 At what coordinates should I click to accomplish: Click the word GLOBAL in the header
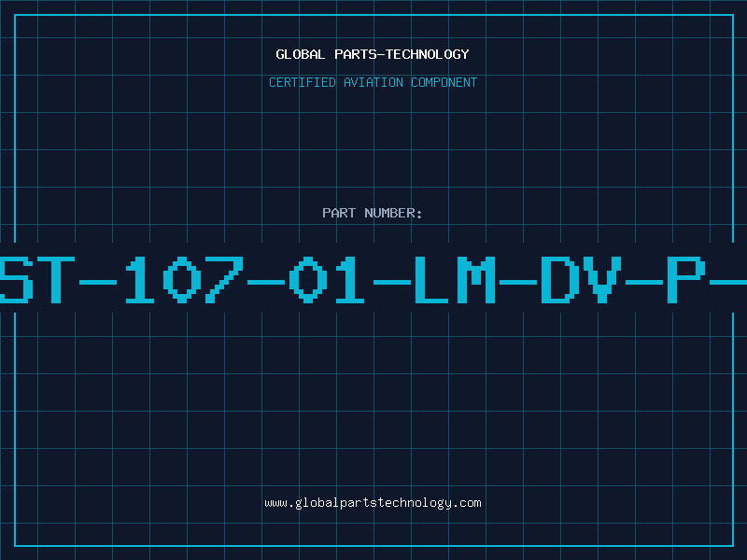300,54
